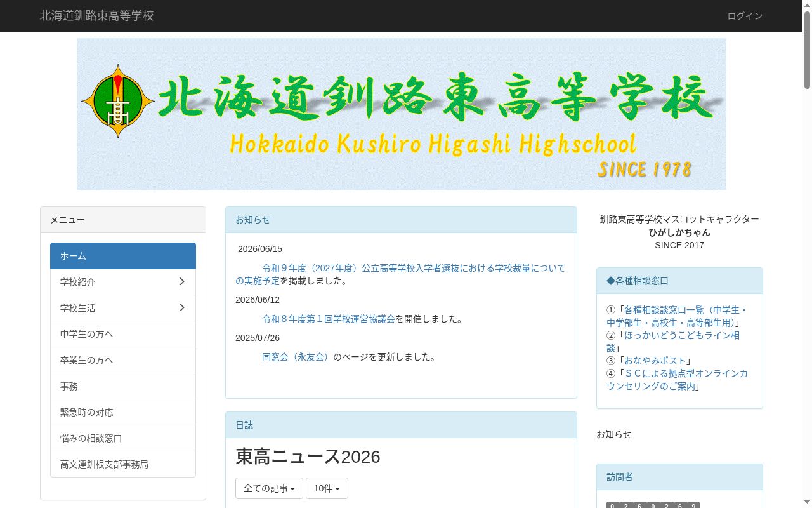Screen dimensions: 812x508
Task: Open the 10件 per-page dropdown
Action: [x=327, y=488]
